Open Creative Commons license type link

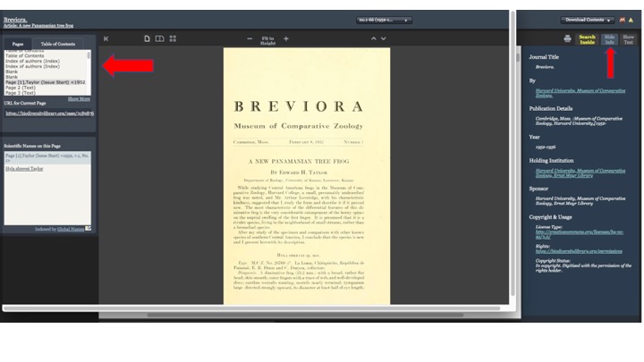(x=579, y=234)
